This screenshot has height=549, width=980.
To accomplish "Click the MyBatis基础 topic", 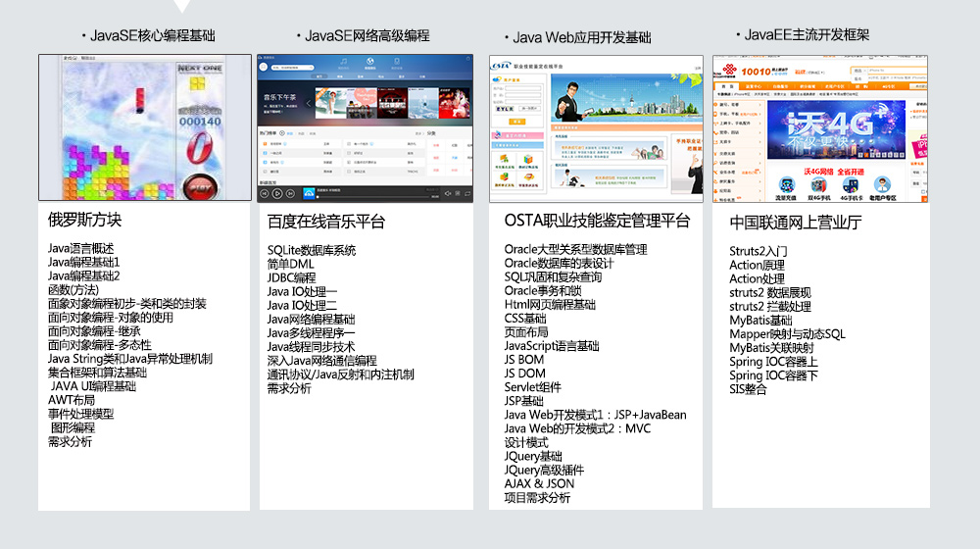I will (x=761, y=321).
